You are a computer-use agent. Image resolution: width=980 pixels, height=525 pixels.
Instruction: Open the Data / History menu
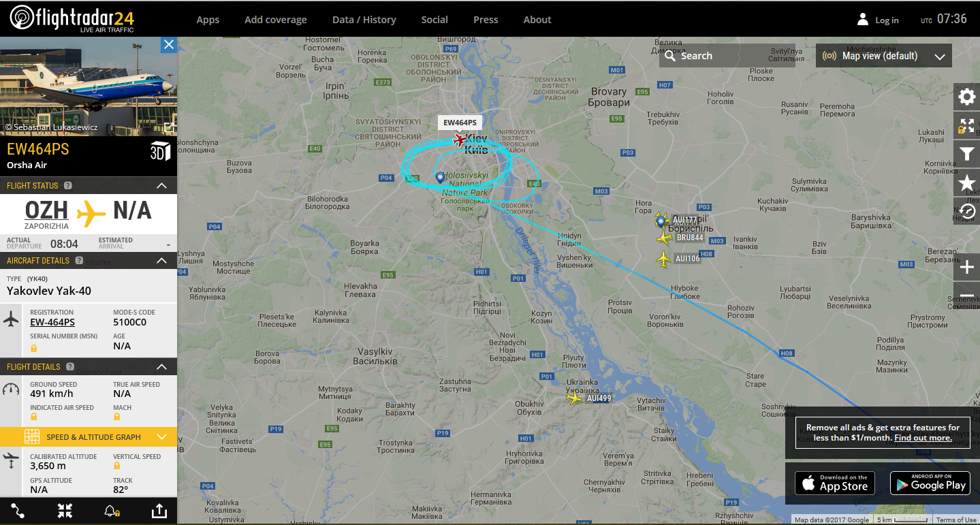364,20
